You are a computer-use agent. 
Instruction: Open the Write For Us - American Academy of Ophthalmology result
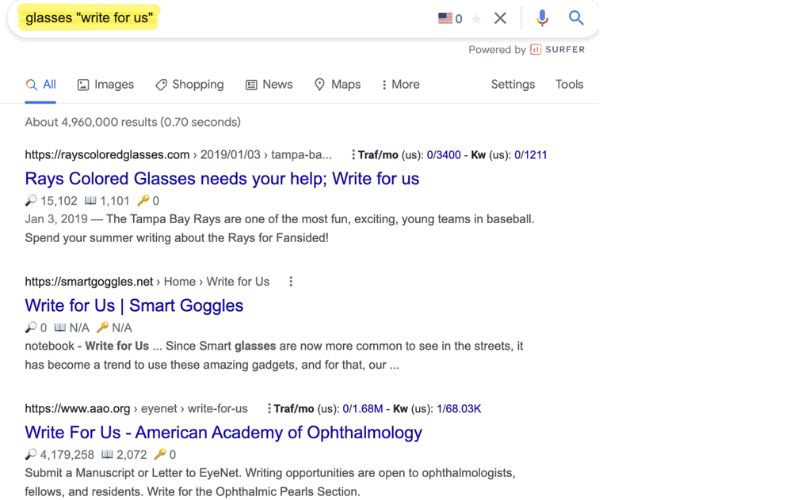click(223, 433)
